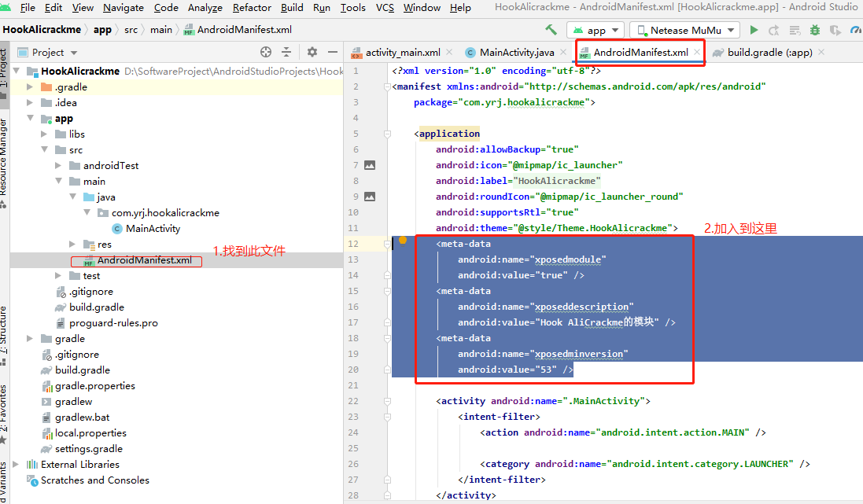Image resolution: width=863 pixels, height=504 pixels.
Task: Switch to MainActivity.java tab
Action: click(x=516, y=52)
